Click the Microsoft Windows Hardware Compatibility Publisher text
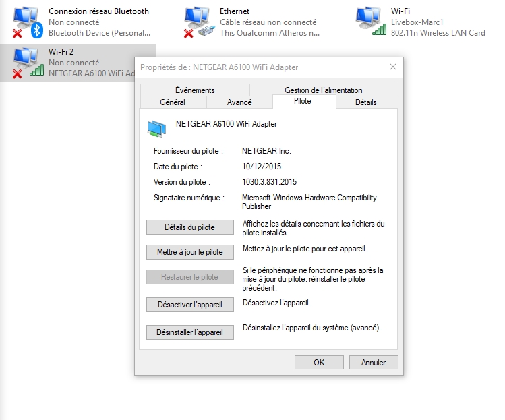The height and width of the screenshot is (420, 505). coord(309,202)
